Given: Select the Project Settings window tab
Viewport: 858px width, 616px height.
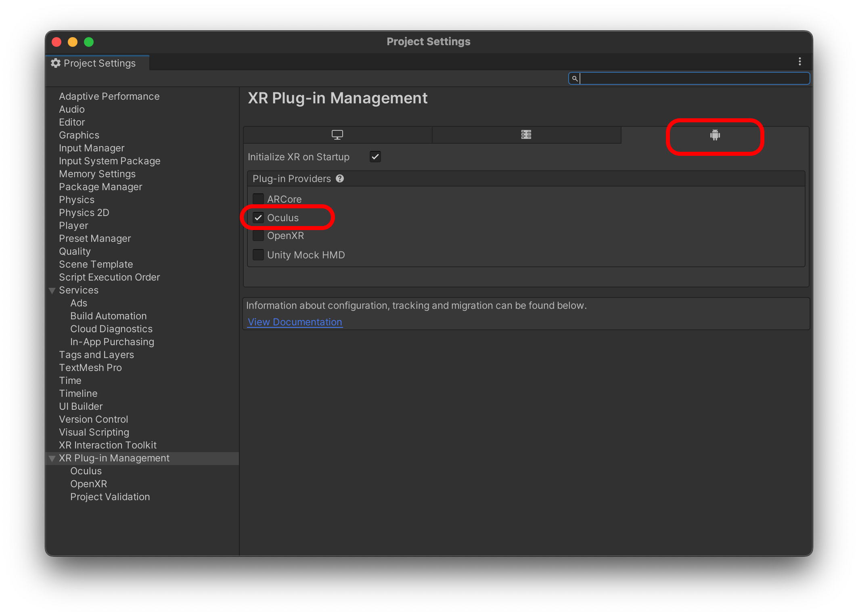Looking at the screenshot, I should [99, 63].
